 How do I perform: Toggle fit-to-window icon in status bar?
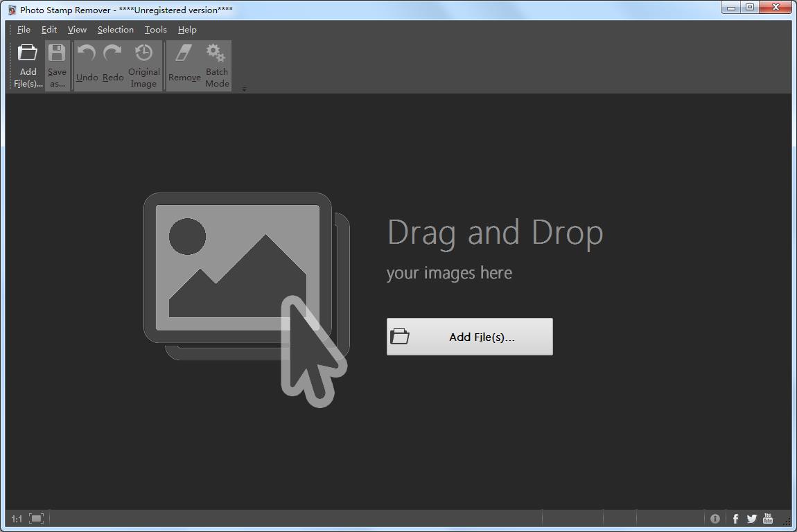pos(36,518)
